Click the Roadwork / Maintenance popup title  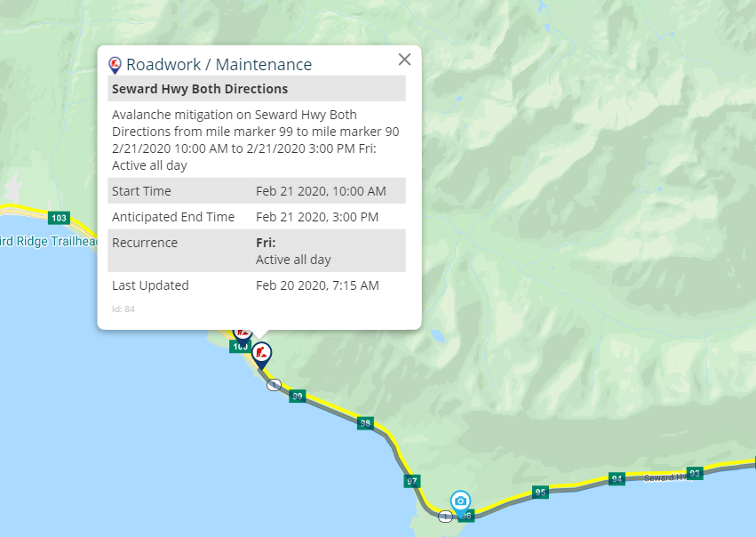pos(219,65)
